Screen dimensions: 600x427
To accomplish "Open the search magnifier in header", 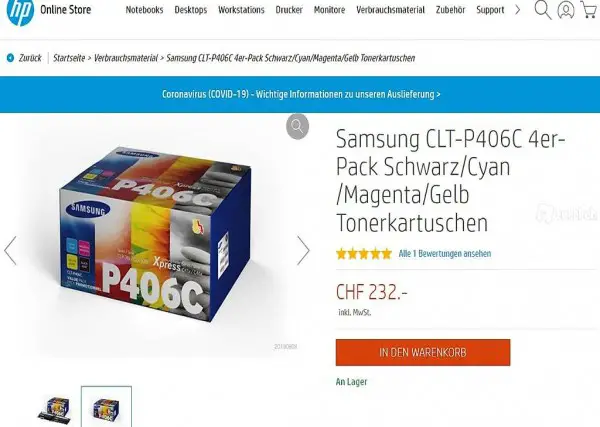I will click(x=543, y=10).
